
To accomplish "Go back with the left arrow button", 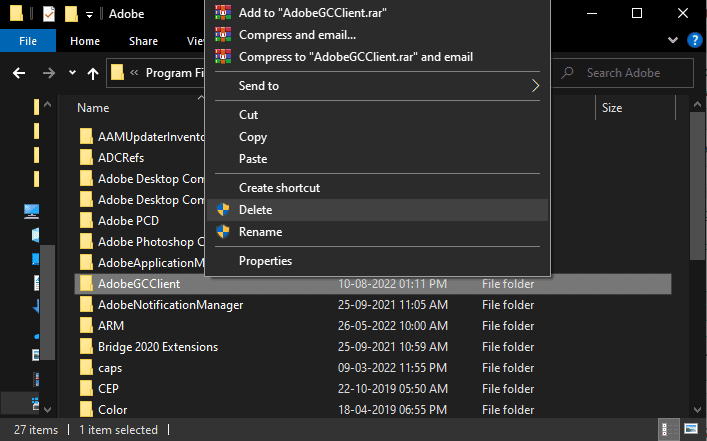I will (x=19, y=73).
